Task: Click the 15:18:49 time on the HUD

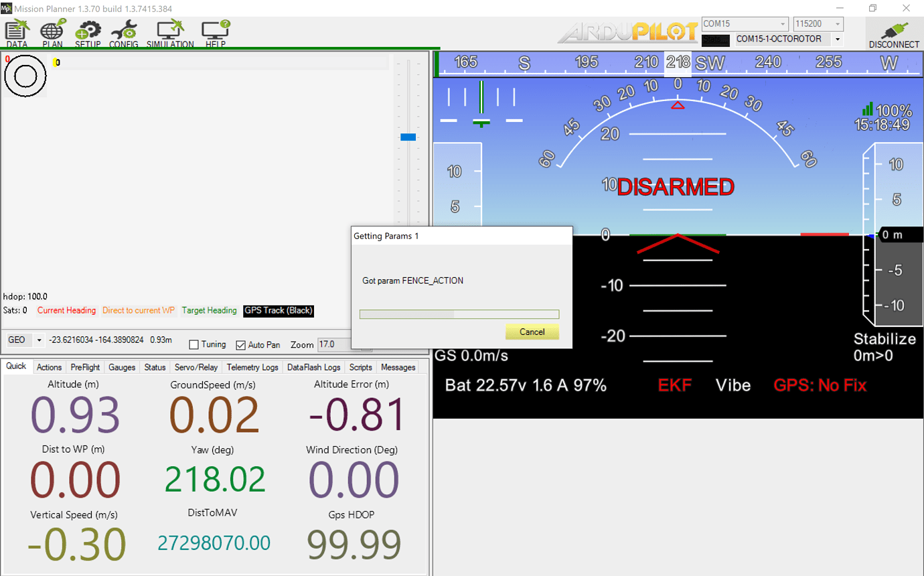Action: click(882, 125)
